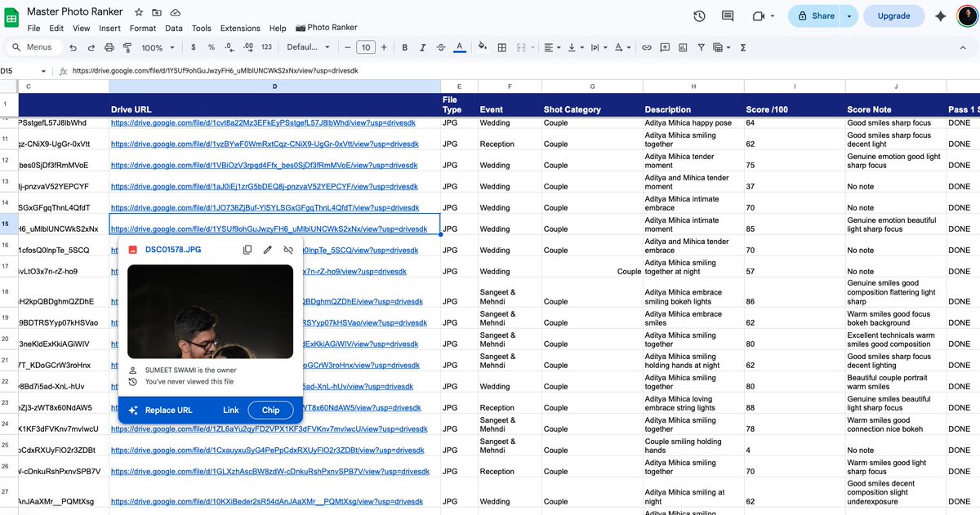The height and width of the screenshot is (515, 980).
Task: Copy the DSC01578.JPG link
Action: pos(247,250)
